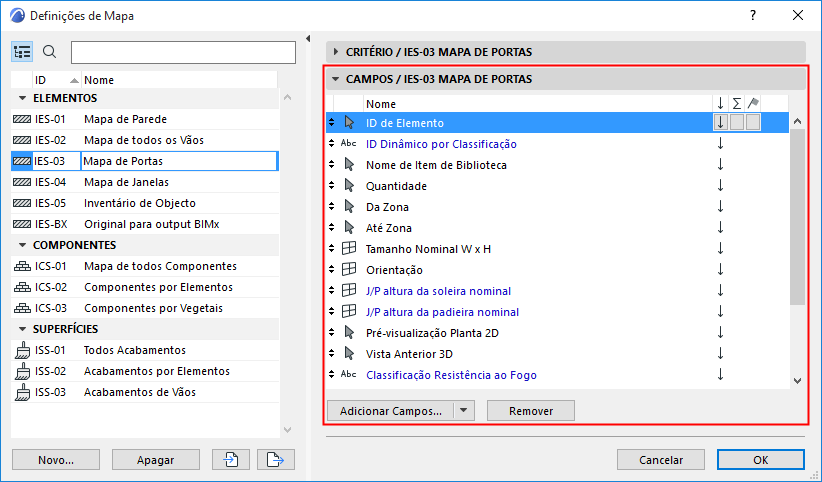Toggle sort order box for ID de Elemento
The height and width of the screenshot is (482, 822).
click(x=720, y=122)
